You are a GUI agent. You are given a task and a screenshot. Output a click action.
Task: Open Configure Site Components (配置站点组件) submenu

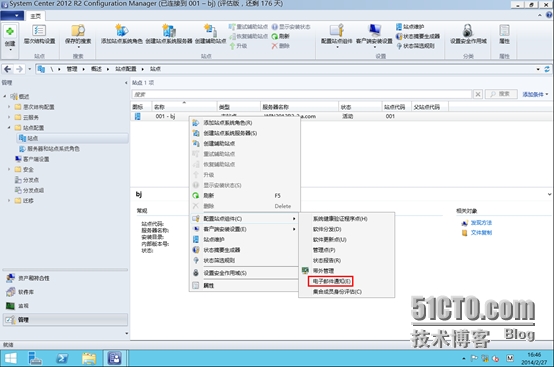click(x=244, y=219)
